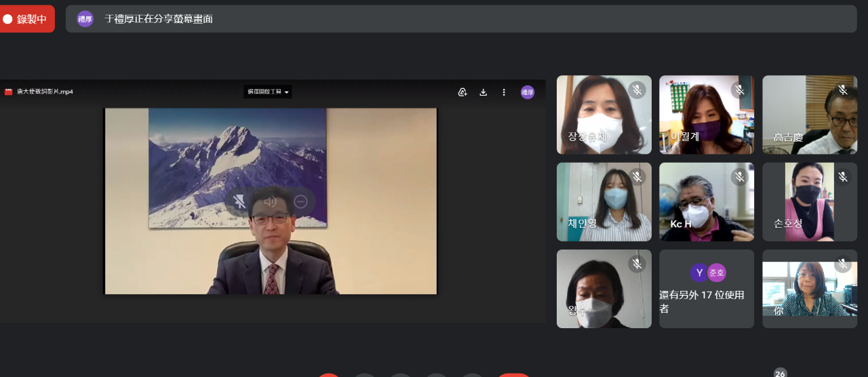This screenshot has height=377, width=868.
Task: Select the 손호정 participant video tile
Action: point(809,202)
